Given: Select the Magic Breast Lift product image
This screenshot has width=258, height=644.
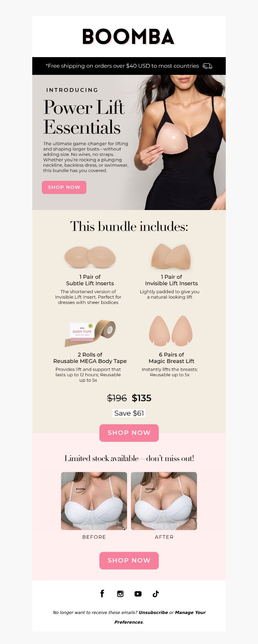Looking at the screenshot, I should (171, 331).
